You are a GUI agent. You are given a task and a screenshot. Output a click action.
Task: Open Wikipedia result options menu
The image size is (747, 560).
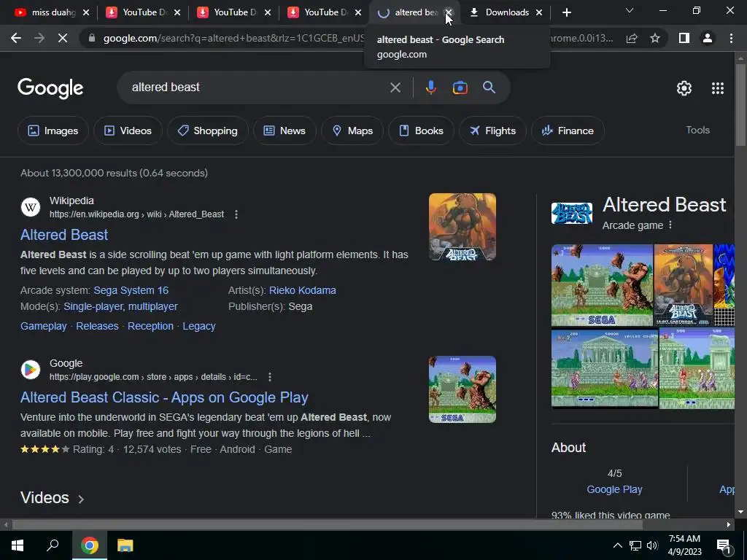click(x=236, y=215)
